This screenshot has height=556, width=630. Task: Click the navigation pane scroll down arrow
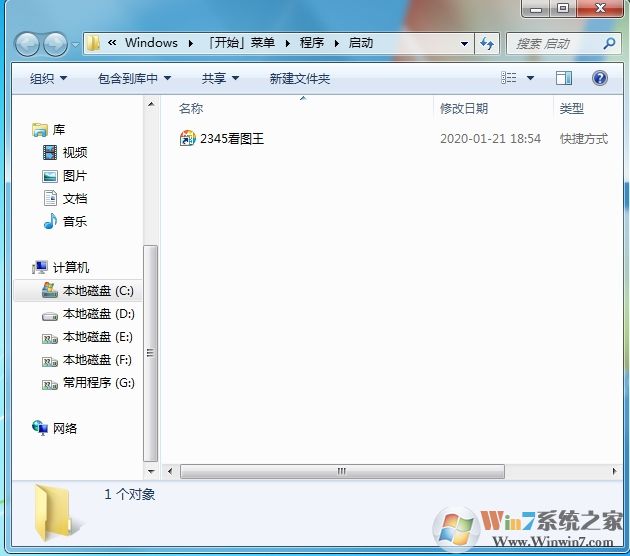tap(151, 472)
